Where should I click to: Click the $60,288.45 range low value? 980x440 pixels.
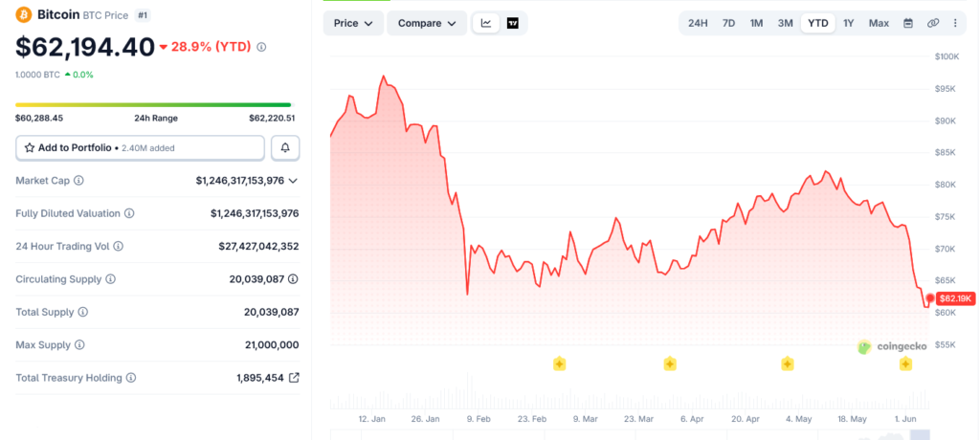pos(39,118)
